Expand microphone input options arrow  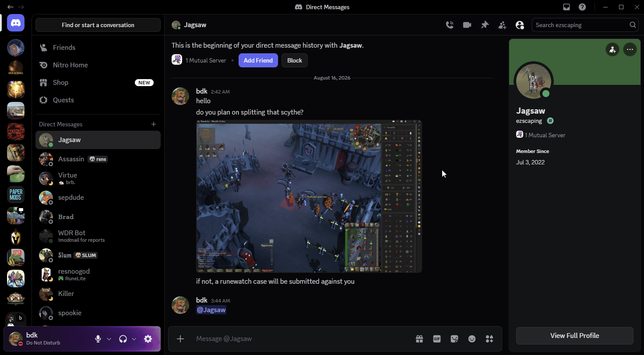pos(109,339)
